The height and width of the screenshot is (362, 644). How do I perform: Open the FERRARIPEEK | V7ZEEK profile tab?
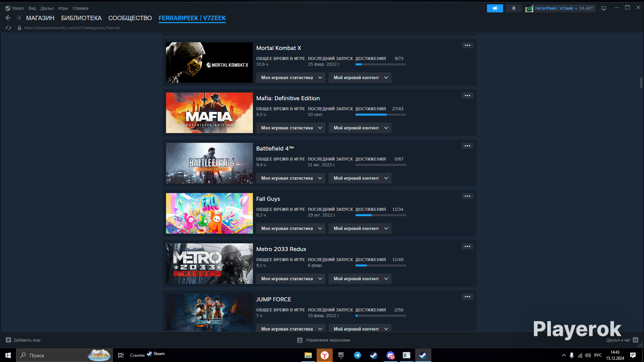[192, 18]
